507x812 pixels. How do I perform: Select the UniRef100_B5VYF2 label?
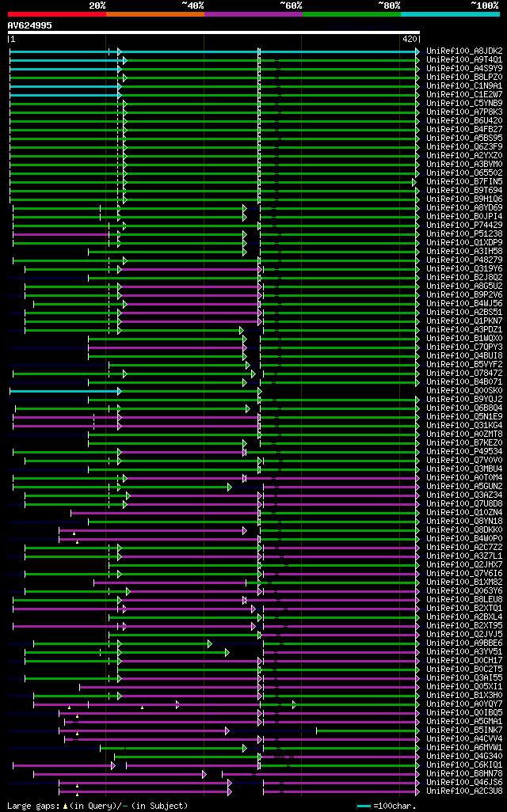(x=464, y=365)
